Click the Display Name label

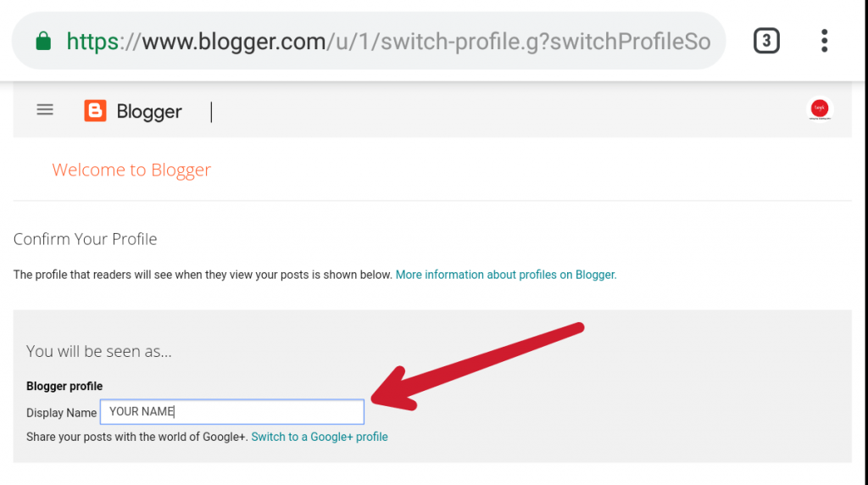coord(62,413)
